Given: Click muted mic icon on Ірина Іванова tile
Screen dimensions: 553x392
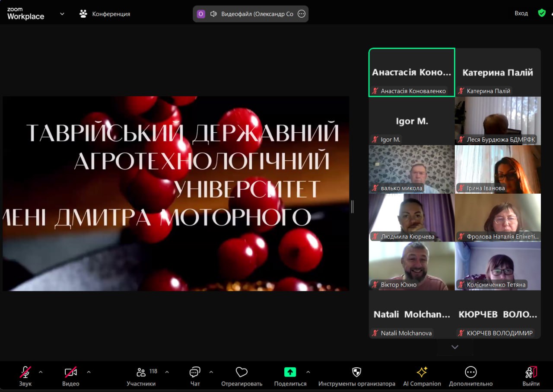Looking at the screenshot, I should pyautogui.click(x=461, y=188).
